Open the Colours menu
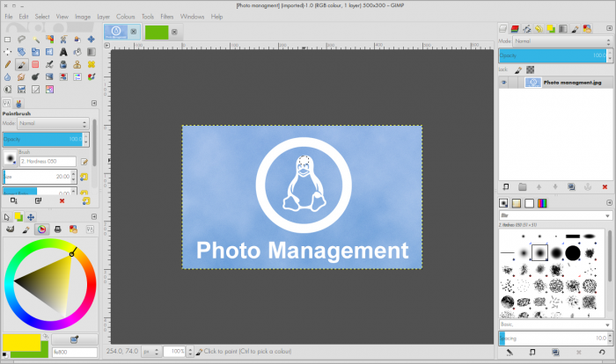The height and width of the screenshot is (364, 616). pos(125,17)
